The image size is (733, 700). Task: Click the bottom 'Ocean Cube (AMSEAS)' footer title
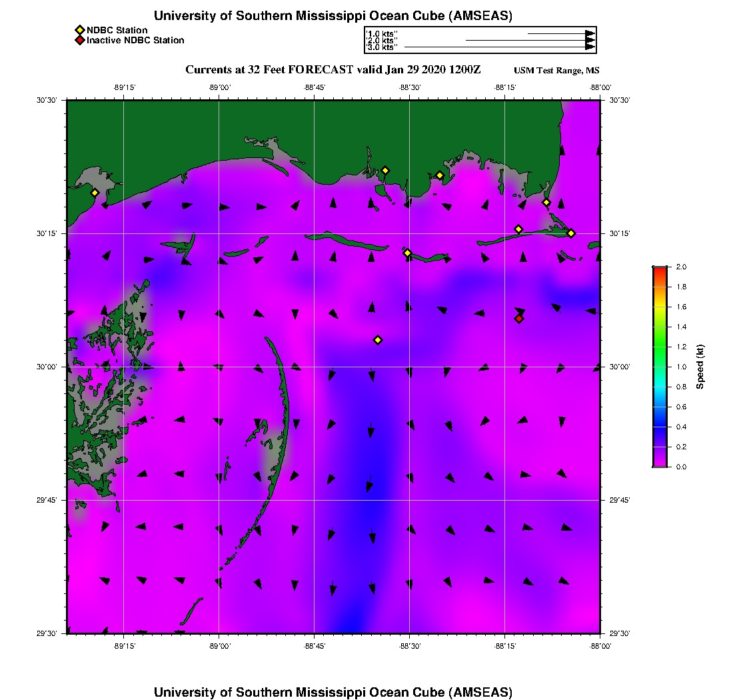[x=333, y=692]
